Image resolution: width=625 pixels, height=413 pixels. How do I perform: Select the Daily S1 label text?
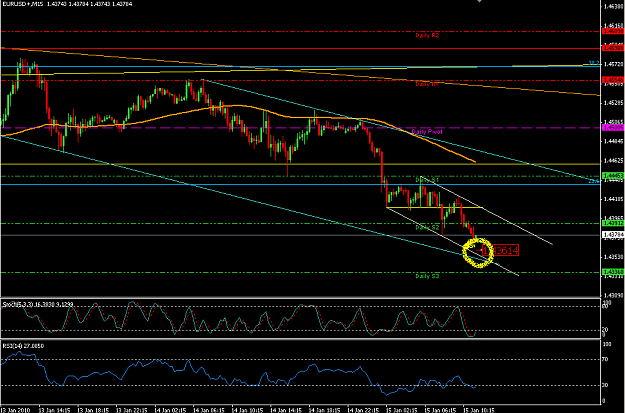[427, 179]
